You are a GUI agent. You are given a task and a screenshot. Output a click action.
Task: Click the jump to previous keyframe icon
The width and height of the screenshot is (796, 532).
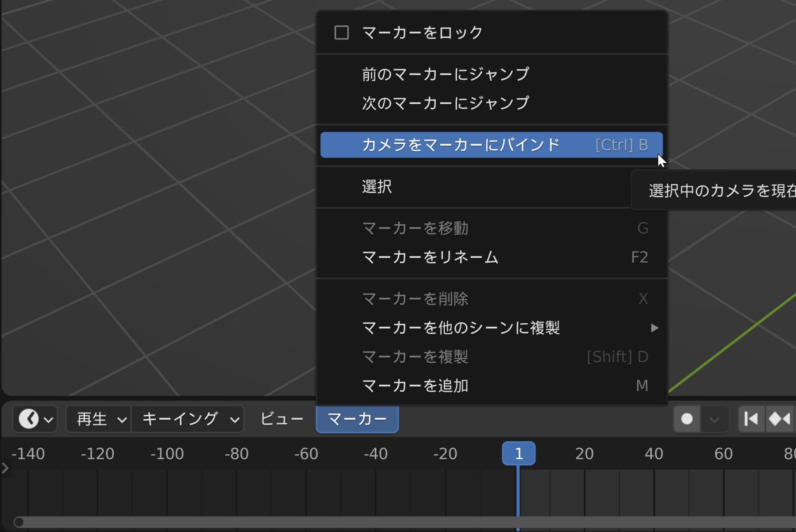point(781,419)
